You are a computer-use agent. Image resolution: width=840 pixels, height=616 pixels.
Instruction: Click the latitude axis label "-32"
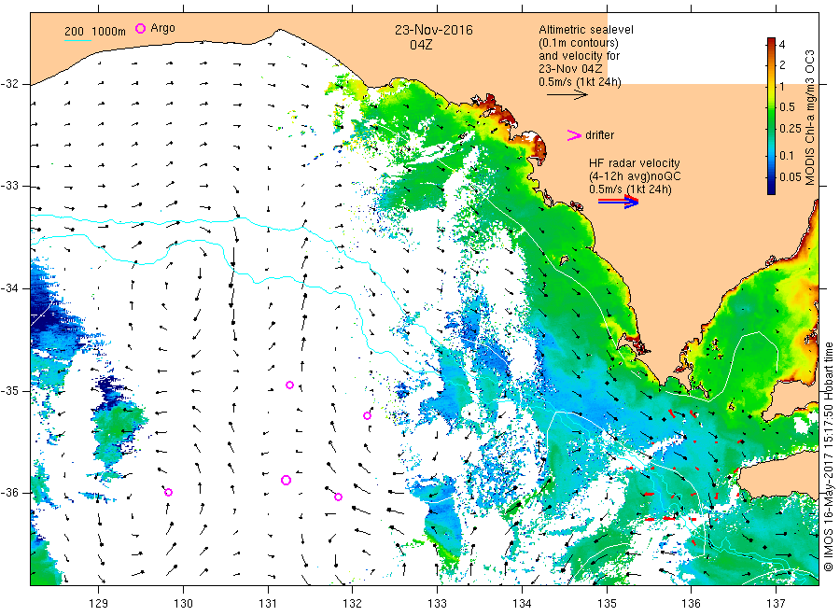[9, 84]
